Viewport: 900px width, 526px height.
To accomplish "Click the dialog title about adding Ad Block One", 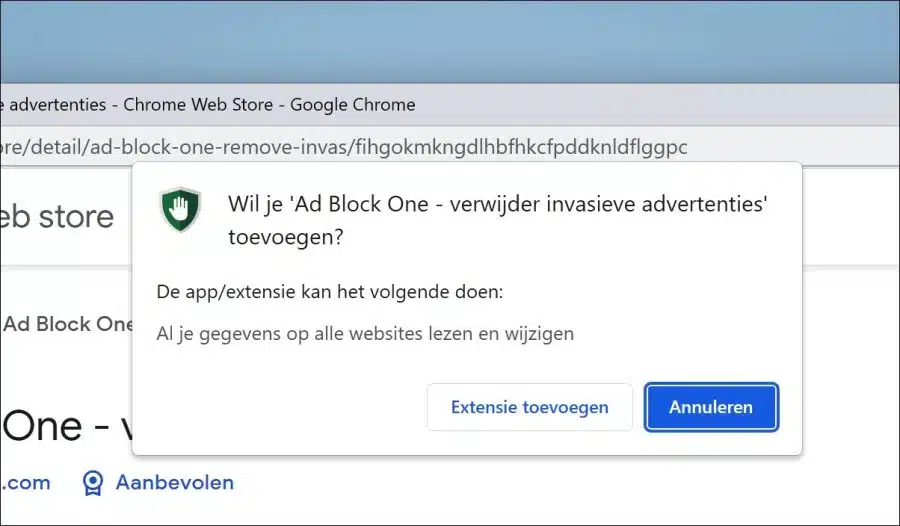I will click(498, 220).
